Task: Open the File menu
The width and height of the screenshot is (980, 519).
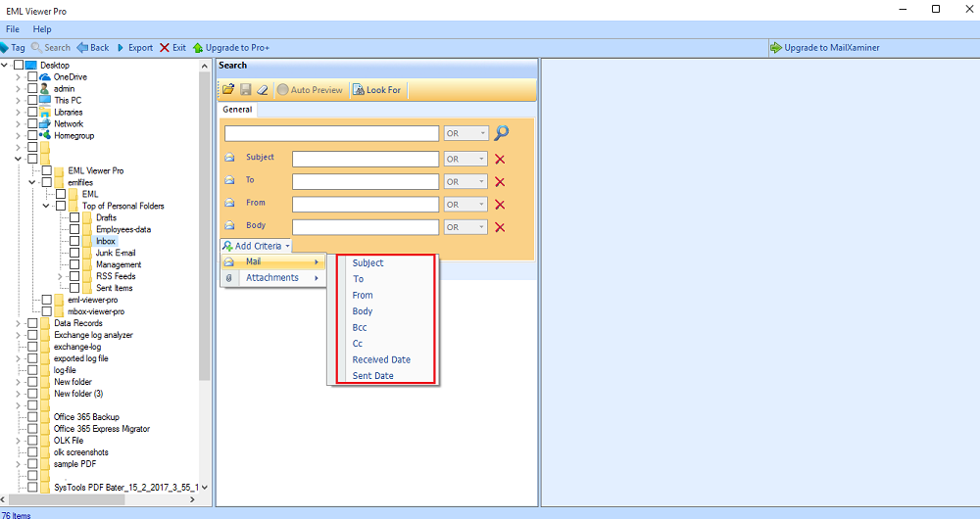Action: pos(13,29)
